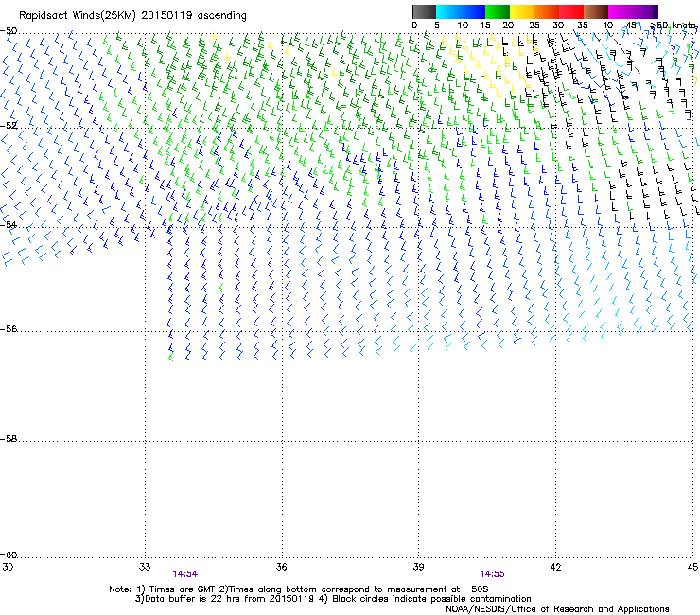Click the red 30-35 knots color segment
Image resolution: width=700 pixels, height=615 pixels.
[x=571, y=11]
